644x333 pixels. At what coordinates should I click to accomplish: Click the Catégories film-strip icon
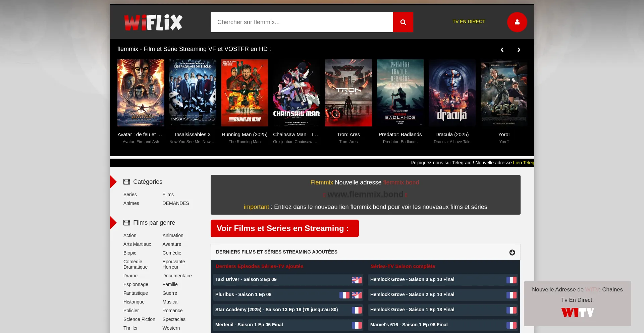[127, 182]
